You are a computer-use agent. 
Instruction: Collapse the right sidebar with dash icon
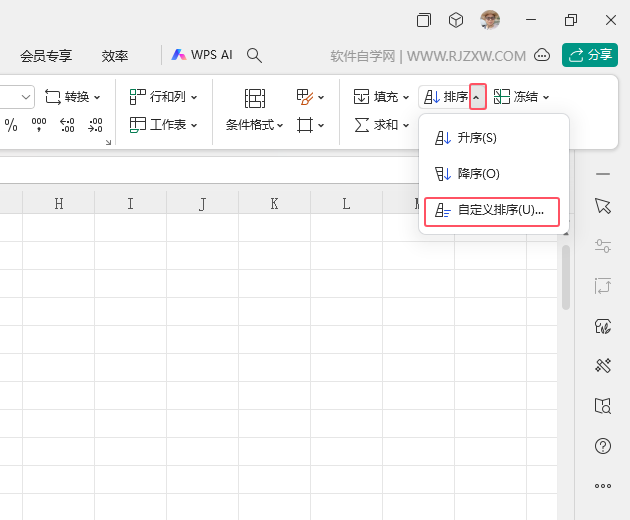603,174
